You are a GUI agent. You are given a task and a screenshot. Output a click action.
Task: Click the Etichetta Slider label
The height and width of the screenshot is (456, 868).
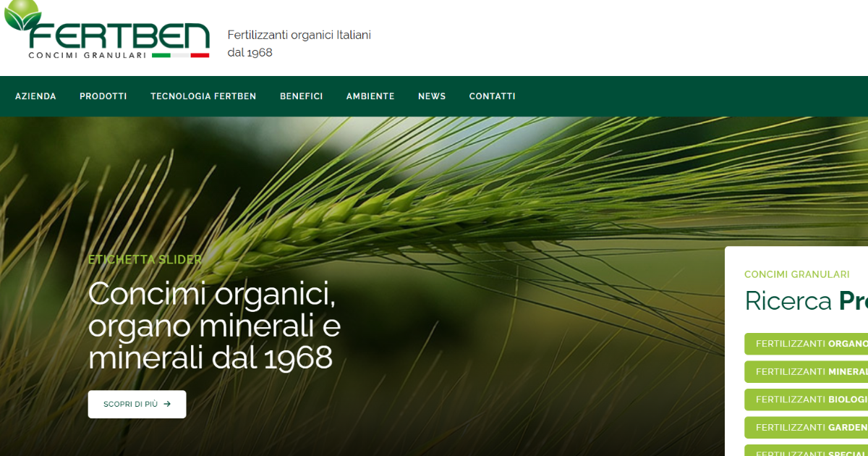coord(145,259)
